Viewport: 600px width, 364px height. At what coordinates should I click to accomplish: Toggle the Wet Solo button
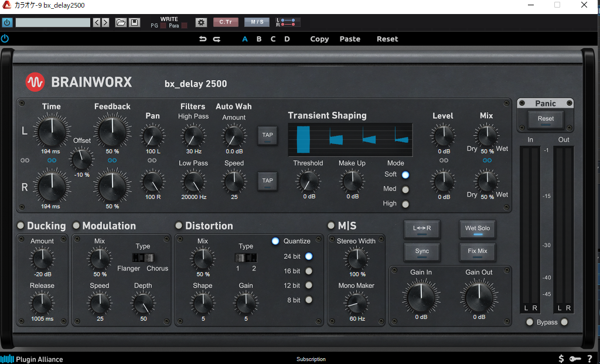(478, 229)
